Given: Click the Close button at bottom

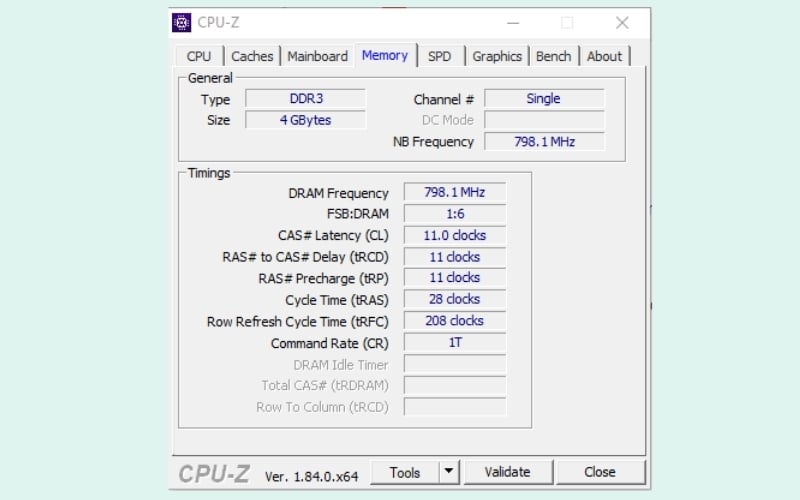Looking at the screenshot, I should point(600,472).
